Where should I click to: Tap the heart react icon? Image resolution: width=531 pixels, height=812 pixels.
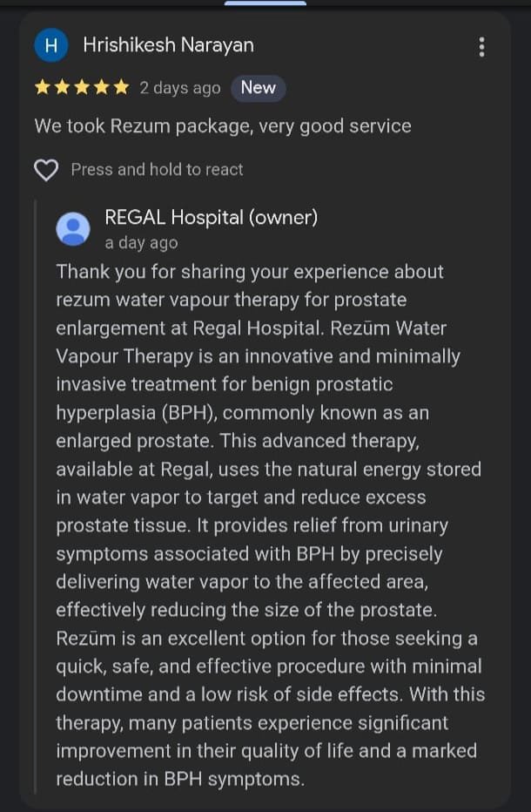46,170
